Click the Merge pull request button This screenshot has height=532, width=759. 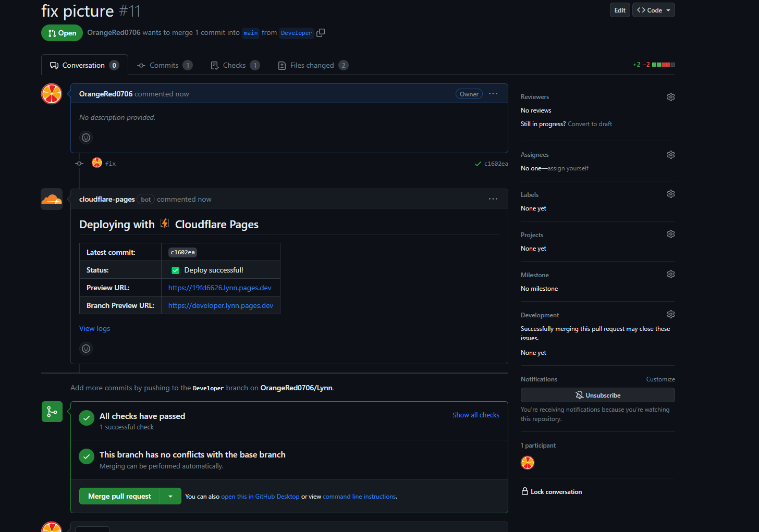click(119, 497)
